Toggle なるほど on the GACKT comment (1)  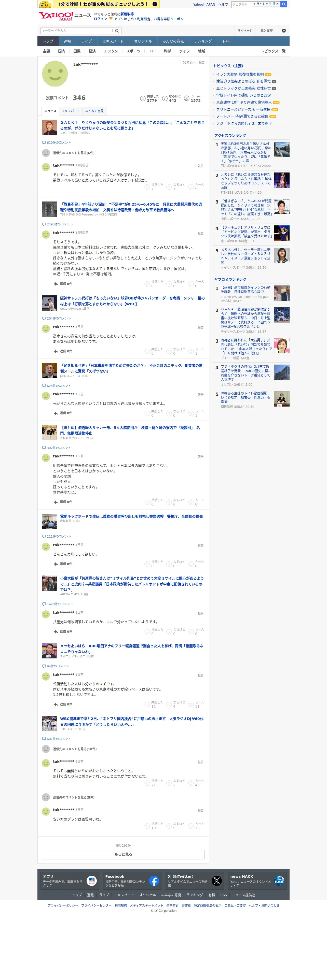pos(176,187)
